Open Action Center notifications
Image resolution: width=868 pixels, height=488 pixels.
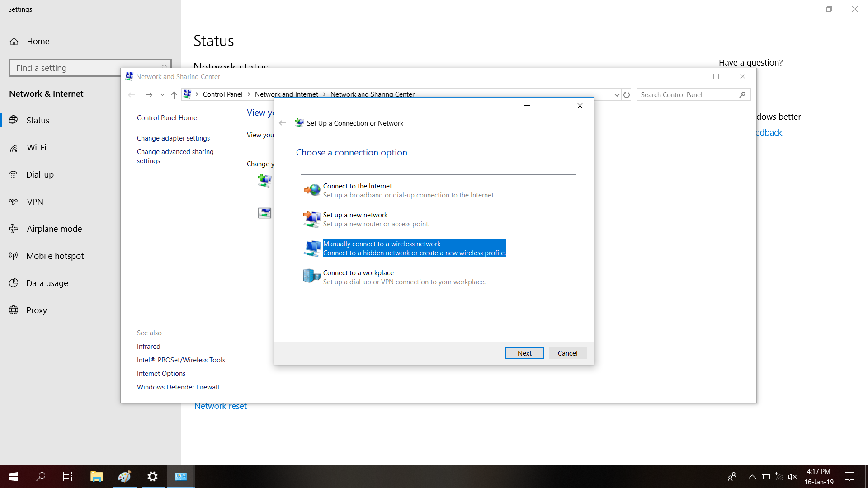pyautogui.click(x=849, y=476)
